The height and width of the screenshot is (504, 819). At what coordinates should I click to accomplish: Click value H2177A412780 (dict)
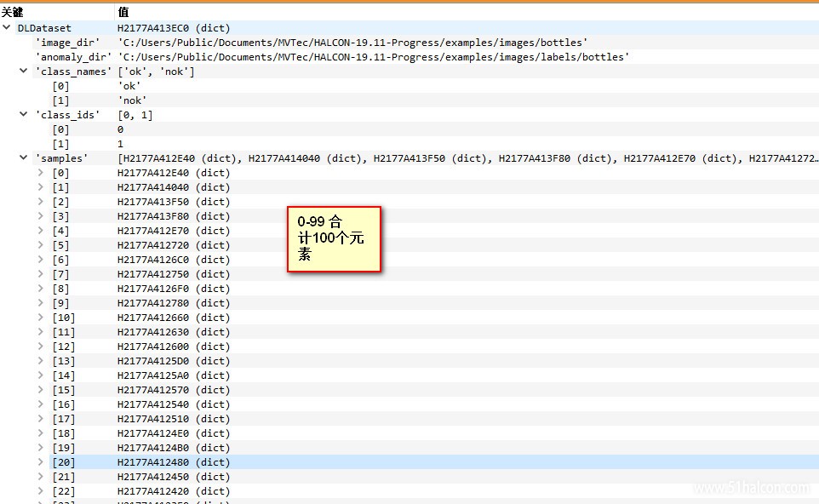(174, 303)
